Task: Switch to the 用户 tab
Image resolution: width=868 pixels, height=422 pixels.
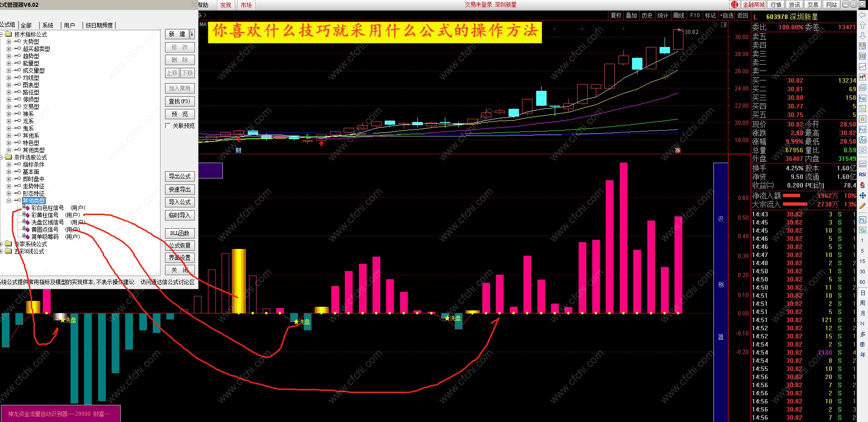Action: [70, 25]
